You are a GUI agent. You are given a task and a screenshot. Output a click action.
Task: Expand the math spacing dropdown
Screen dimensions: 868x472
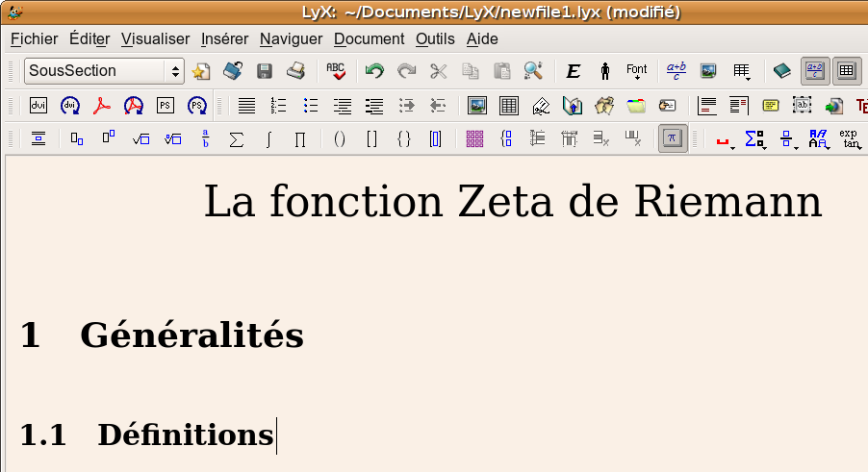[x=725, y=139]
